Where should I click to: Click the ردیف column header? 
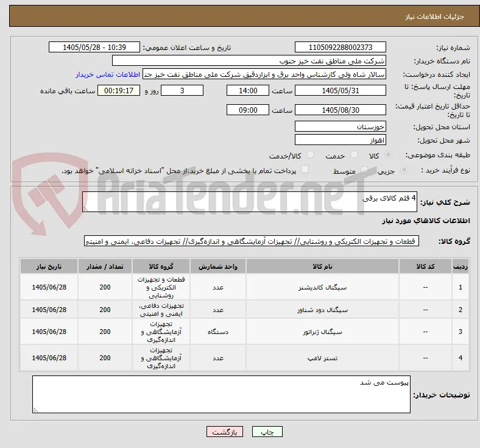click(460, 266)
